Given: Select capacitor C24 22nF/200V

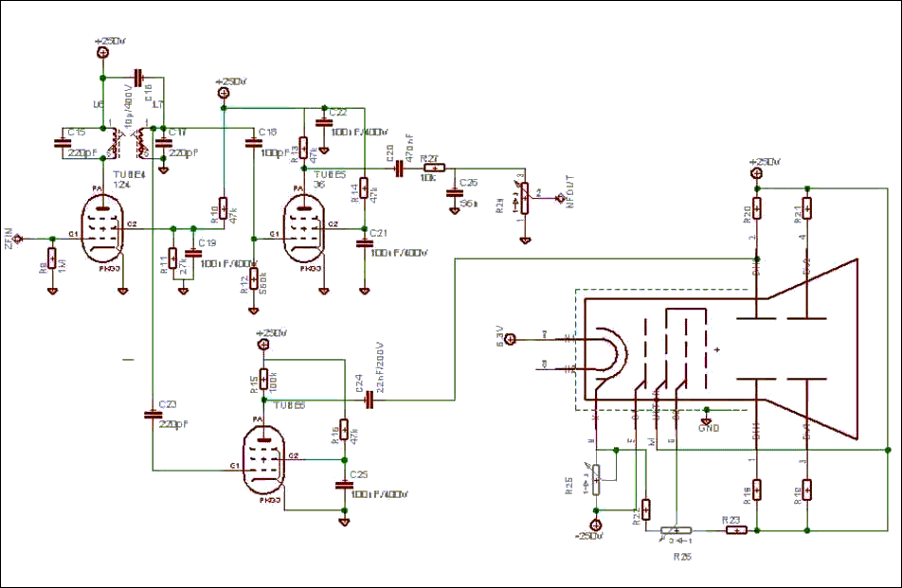Looking at the screenshot, I should 370,400.
